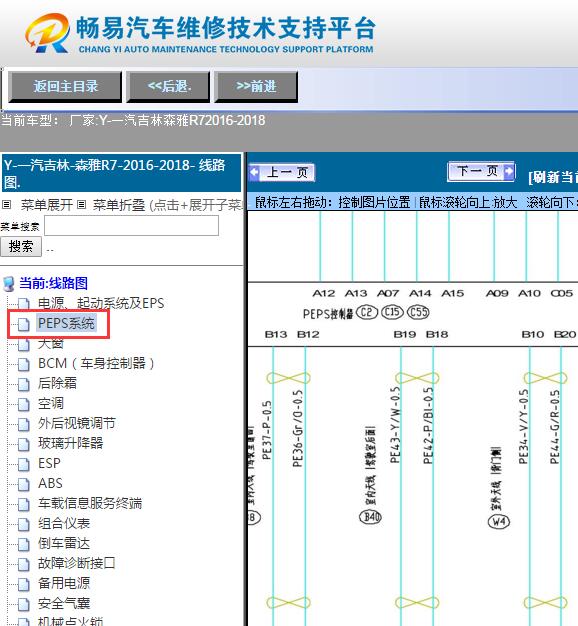
Task: Click page icon beside ESP
Action: pos(24,464)
